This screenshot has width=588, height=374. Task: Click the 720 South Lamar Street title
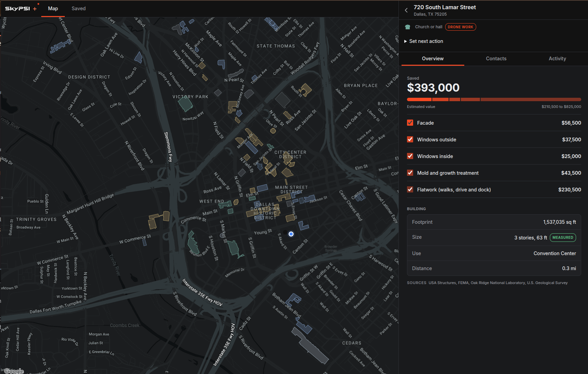click(x=445, y=7)
